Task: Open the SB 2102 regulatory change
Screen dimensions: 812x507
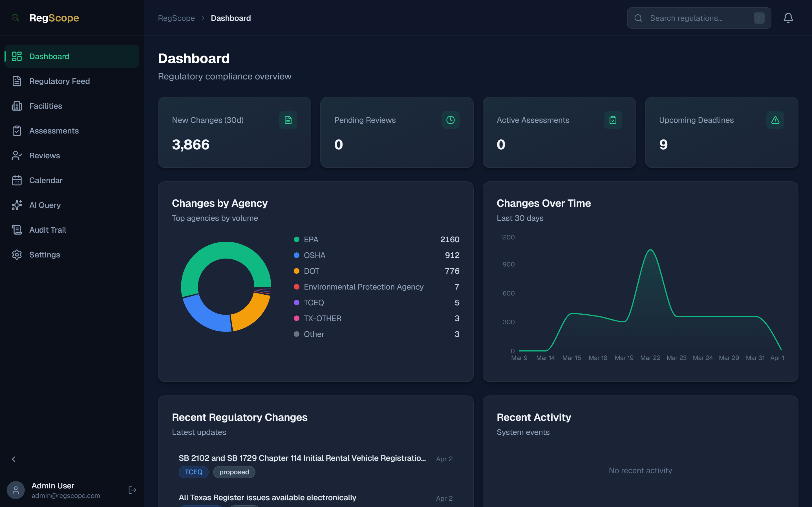Action: click(x=302, y=458)
